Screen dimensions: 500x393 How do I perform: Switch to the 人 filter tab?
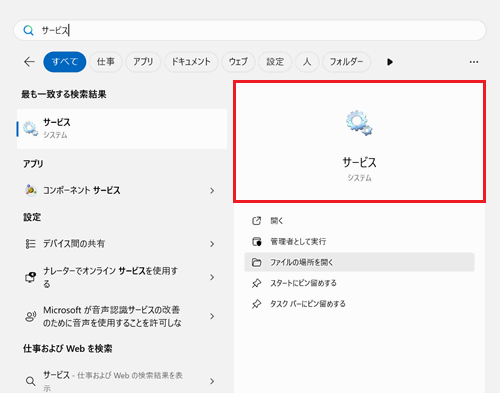pos(307,62)
